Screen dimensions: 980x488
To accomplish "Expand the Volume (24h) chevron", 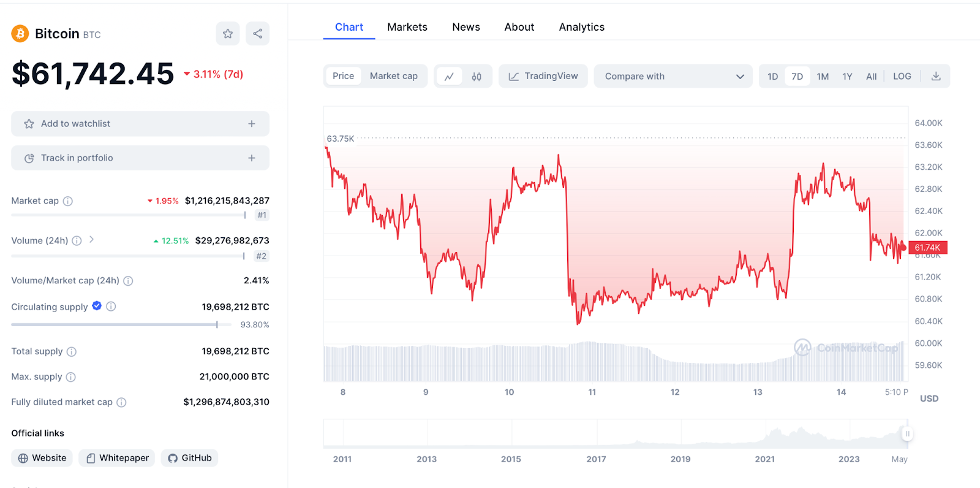I will (91, 240).
